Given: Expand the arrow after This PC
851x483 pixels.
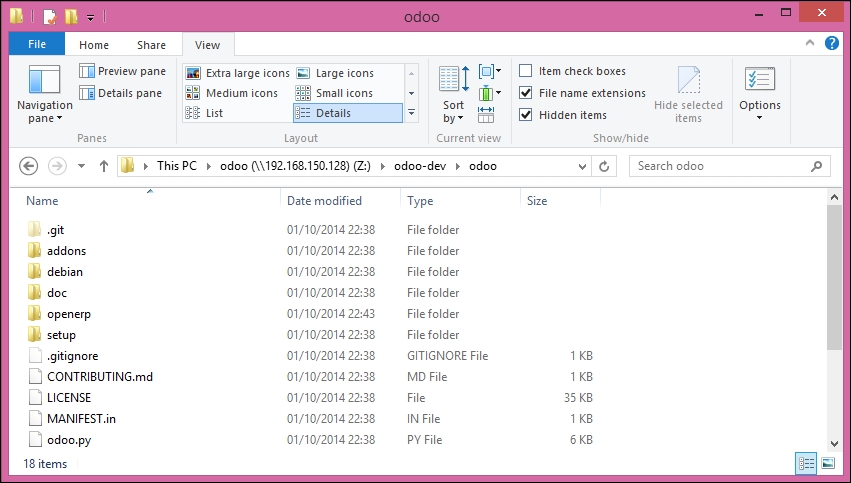Looking at the screenshot, I should click(x=208, y=166).
